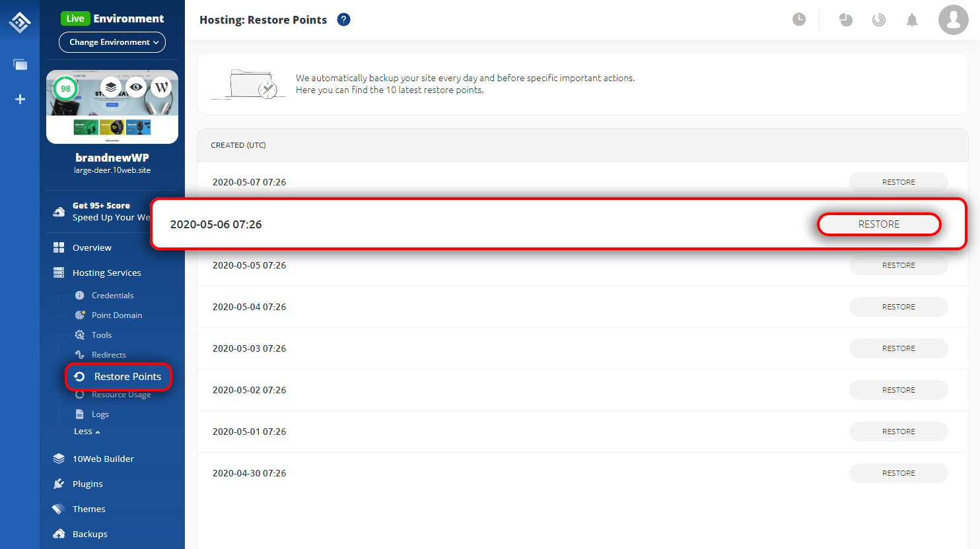980x549 pixels.
Task: Select Restore Points in sidebar
Action: pyautogui.click(x=119, y=377)
